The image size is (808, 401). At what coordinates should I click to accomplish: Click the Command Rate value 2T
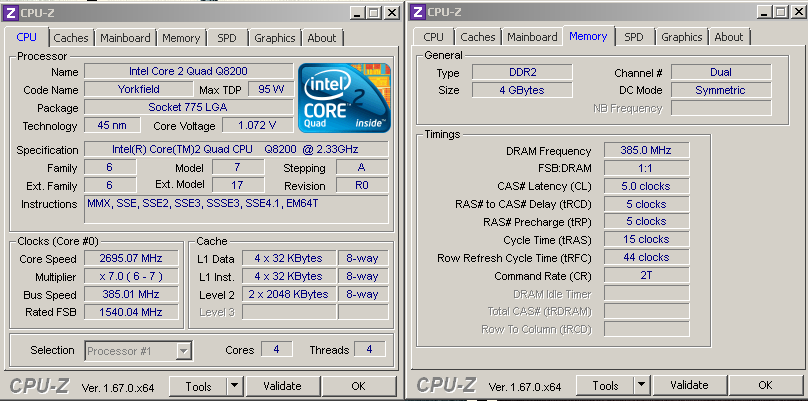point(646,275)
